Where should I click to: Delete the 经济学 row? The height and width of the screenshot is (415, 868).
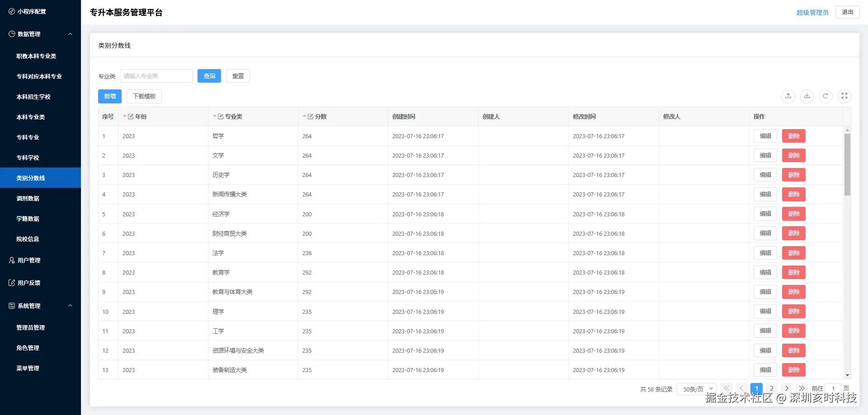tap(794, 214)
